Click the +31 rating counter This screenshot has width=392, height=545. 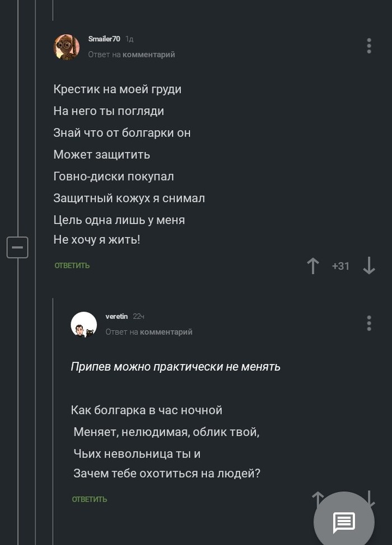click(340, 266)
